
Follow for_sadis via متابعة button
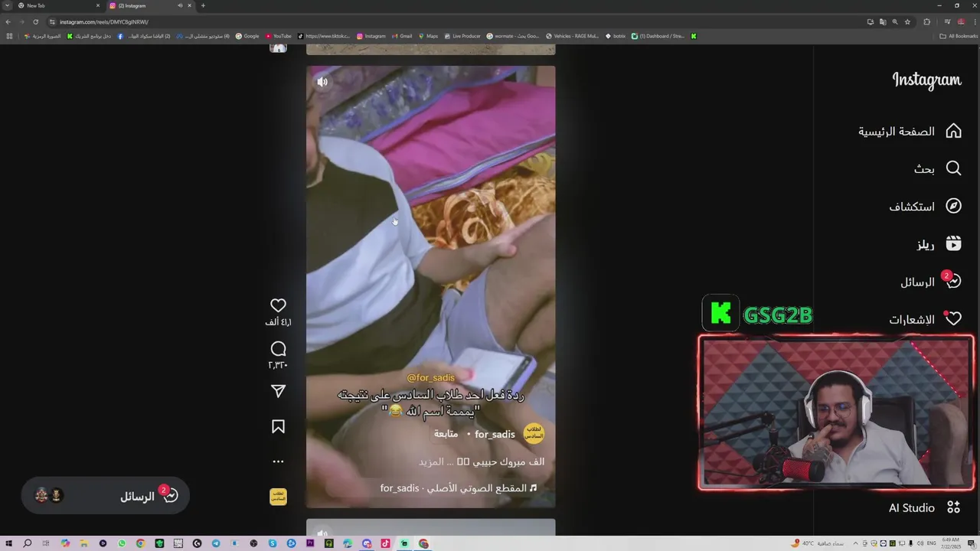[x=446, y=434]
